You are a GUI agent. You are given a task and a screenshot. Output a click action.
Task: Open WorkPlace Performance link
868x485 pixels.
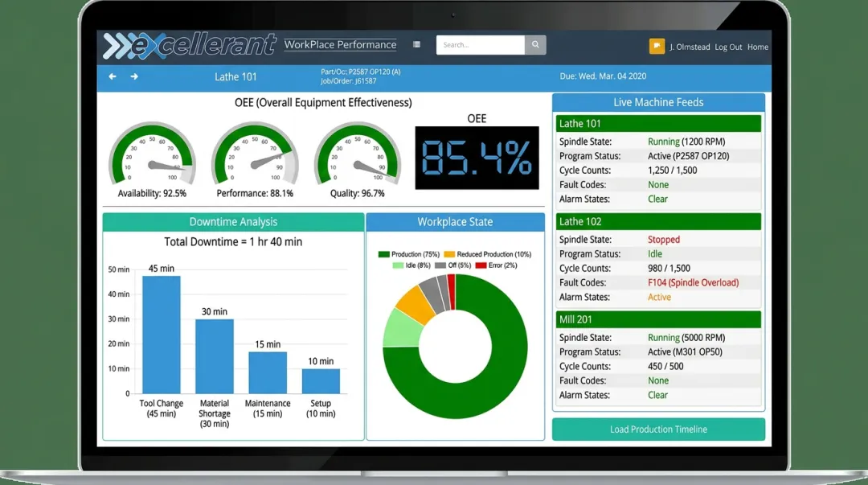340,45
